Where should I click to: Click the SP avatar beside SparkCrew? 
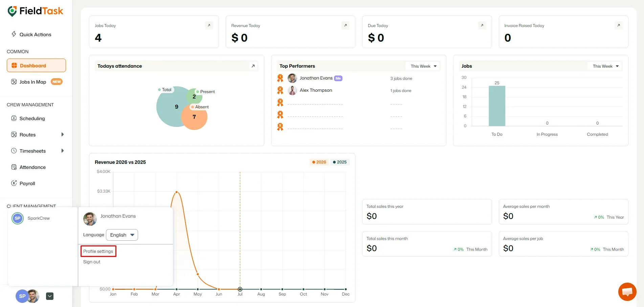(x=18, y=218)
